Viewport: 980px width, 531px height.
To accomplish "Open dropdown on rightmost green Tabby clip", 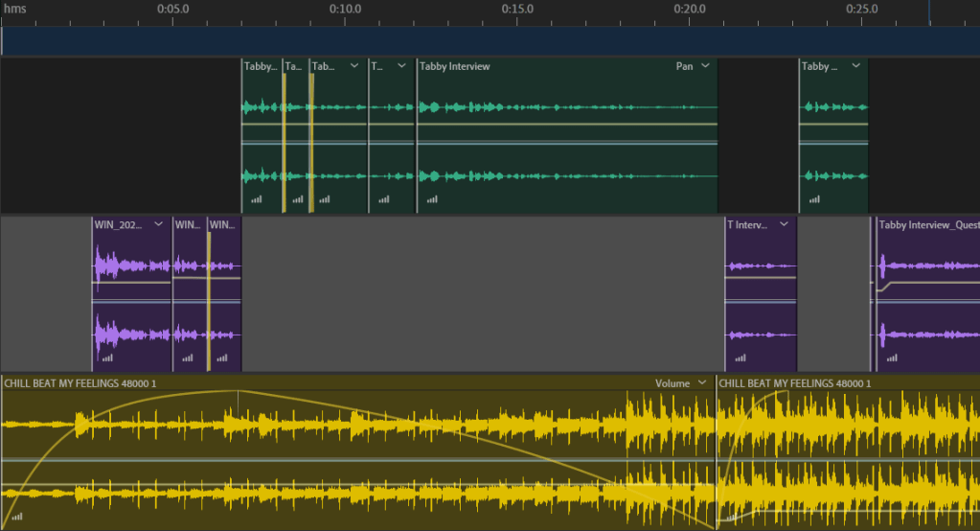I will click(x=855, y=66).
